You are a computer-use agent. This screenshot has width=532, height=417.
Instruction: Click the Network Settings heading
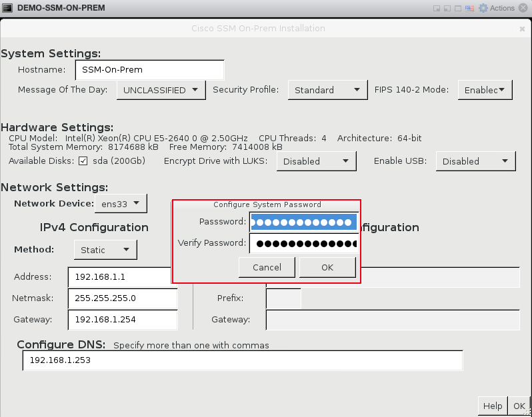[55, 187]
